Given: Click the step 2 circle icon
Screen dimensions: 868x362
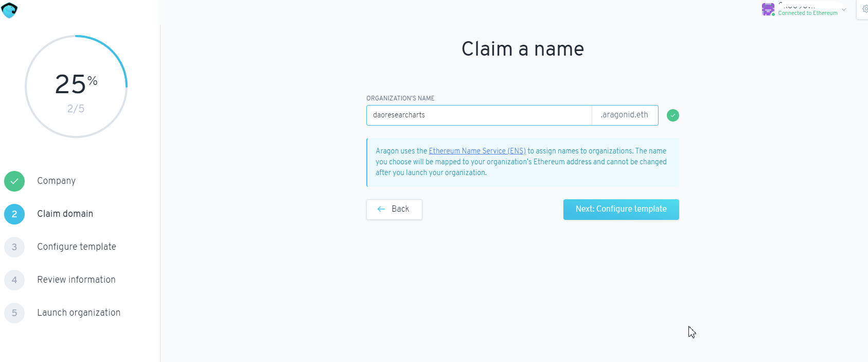Looking at the screenshot, I should point(14,214).
